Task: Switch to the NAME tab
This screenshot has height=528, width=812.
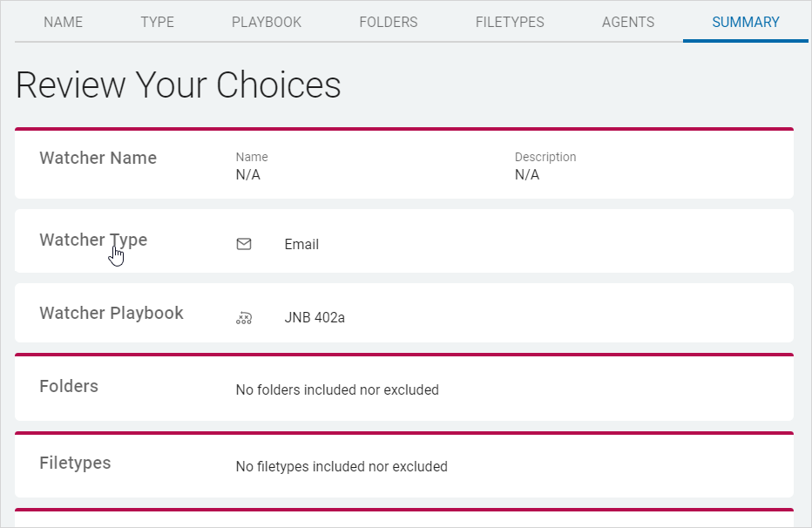Action: (64, 23)
